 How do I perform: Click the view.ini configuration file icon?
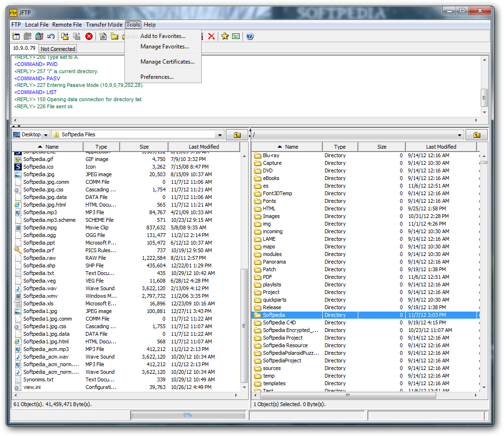(18, 387)
